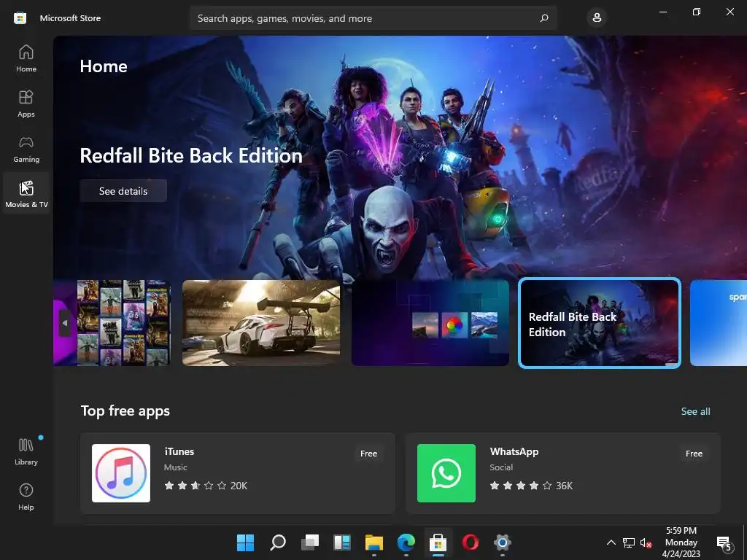The height and width of the screenshot is (560, 747).
Task: Click the taskbar clock and date
Action: pos(681,542)
